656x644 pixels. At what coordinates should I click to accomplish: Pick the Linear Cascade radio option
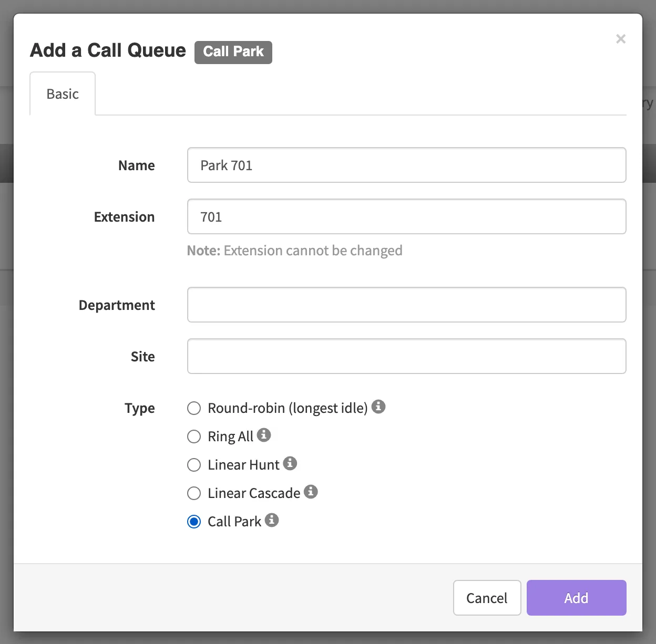click(194, 493)
